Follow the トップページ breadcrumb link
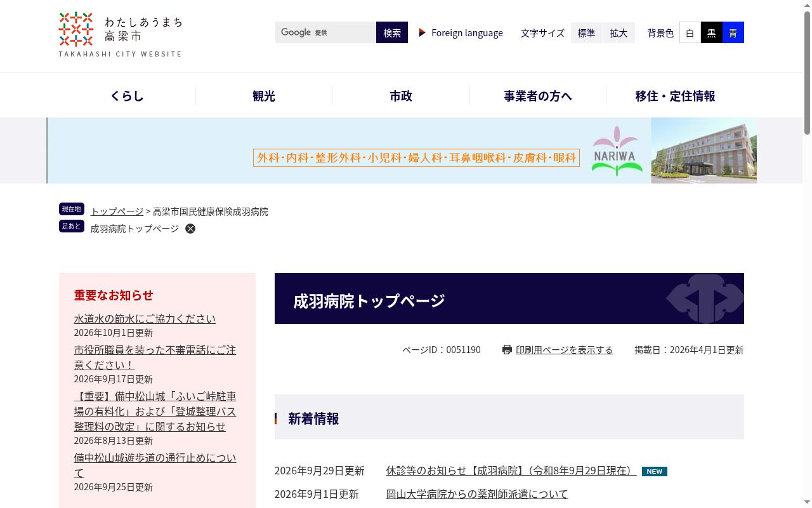The width and height of the screenshot is (812, 508). (x=117, y=211)
